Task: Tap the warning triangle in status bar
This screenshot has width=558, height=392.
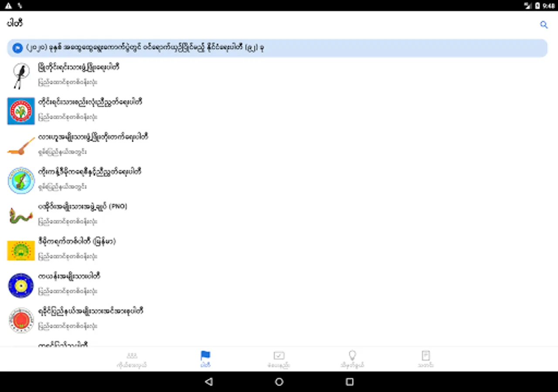Action: 8,5
